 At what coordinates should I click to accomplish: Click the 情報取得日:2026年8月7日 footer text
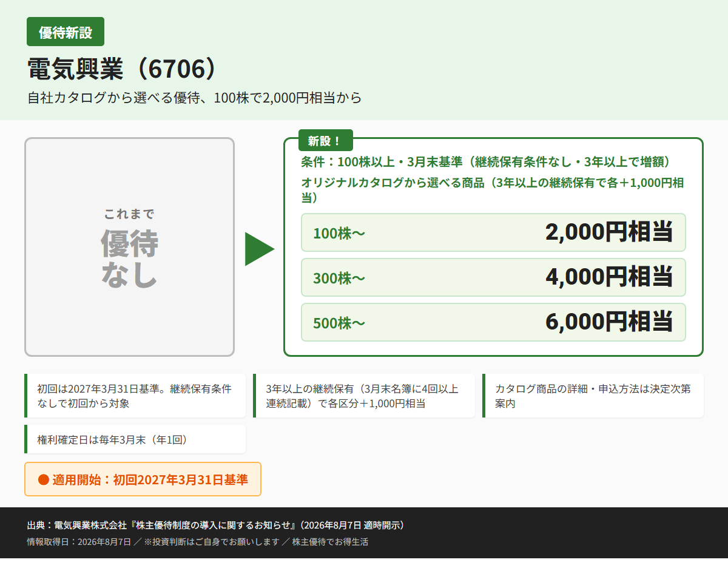coord(79,542)
